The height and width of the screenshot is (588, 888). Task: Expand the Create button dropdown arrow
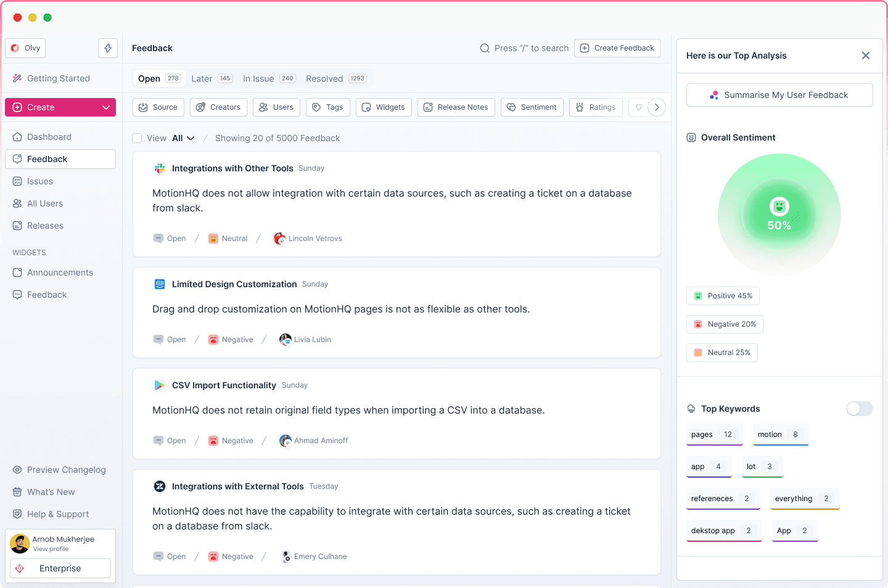[106, 107]
